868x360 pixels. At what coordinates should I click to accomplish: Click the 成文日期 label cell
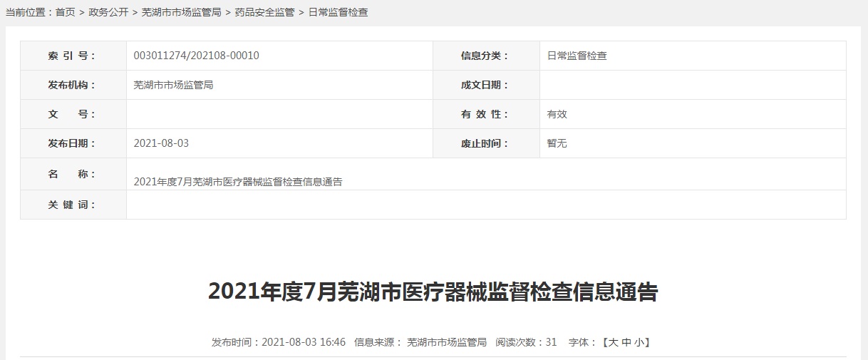(487, 85)
